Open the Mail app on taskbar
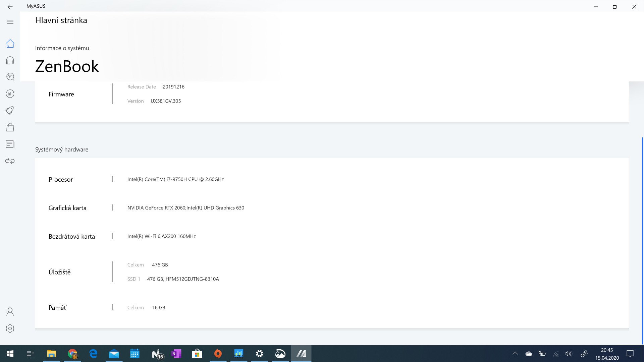 pyautogui.click(x=114, y=354)
